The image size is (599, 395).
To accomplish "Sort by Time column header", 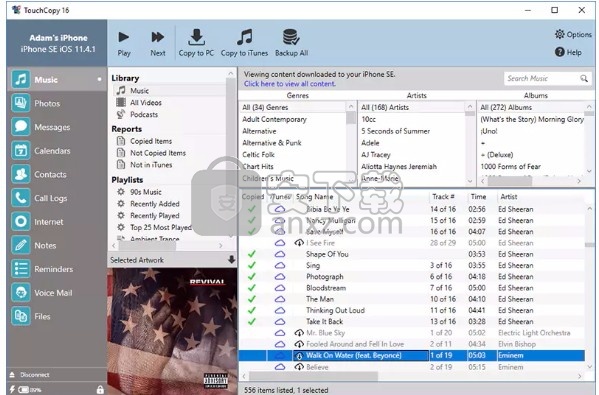I will 478,197.
